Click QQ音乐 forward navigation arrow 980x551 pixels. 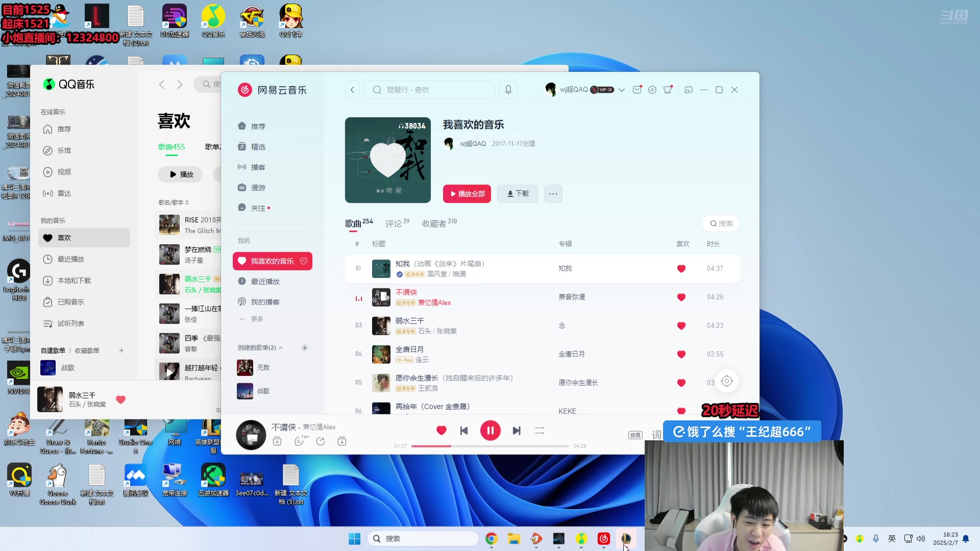coord(180,85)
